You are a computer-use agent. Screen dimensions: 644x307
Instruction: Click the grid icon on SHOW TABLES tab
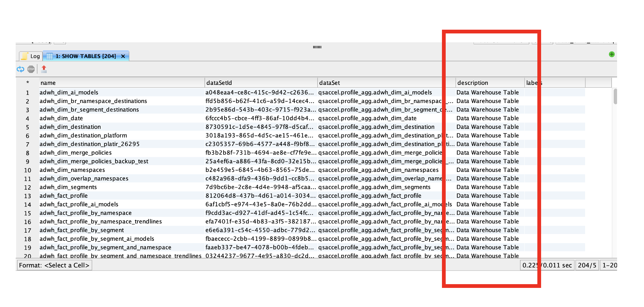(x=49, y=56)
